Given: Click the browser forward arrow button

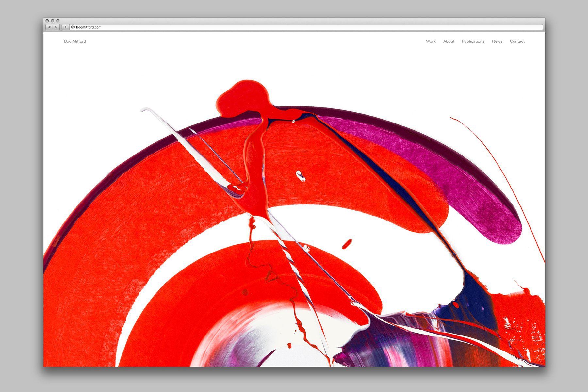Looking at the screenshot, I should 56,27.
